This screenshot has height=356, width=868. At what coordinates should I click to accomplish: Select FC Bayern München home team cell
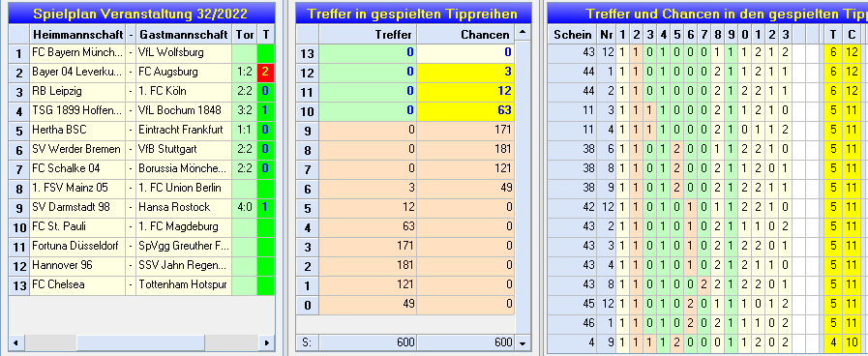(x=77, y=53)
